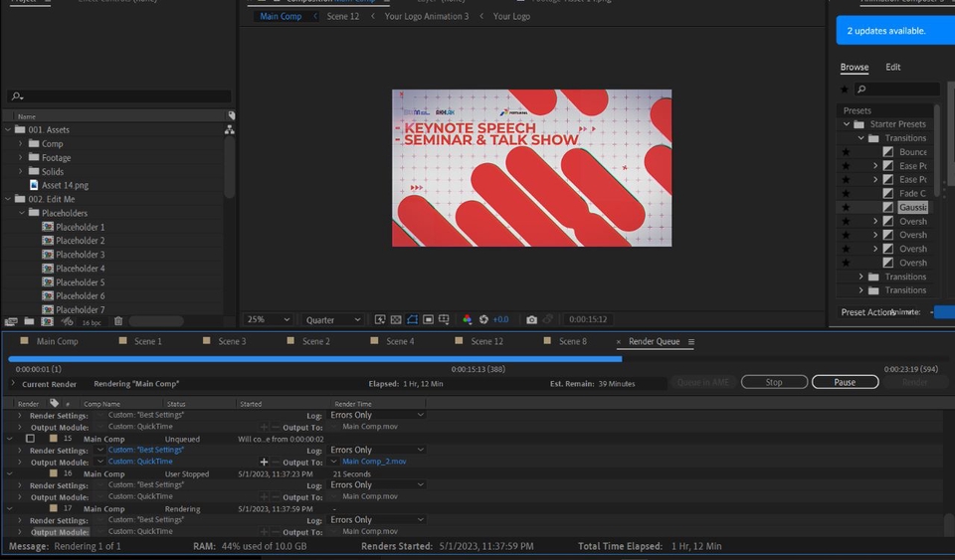The height and width of the screenshot is (560, 955).
Task: Click the show channel RGB icon
Action: [468, 319]
